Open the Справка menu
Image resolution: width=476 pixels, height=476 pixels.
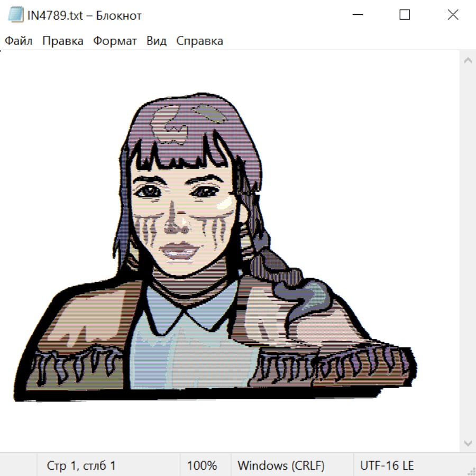pyautogui.click(x=199, y=41)
